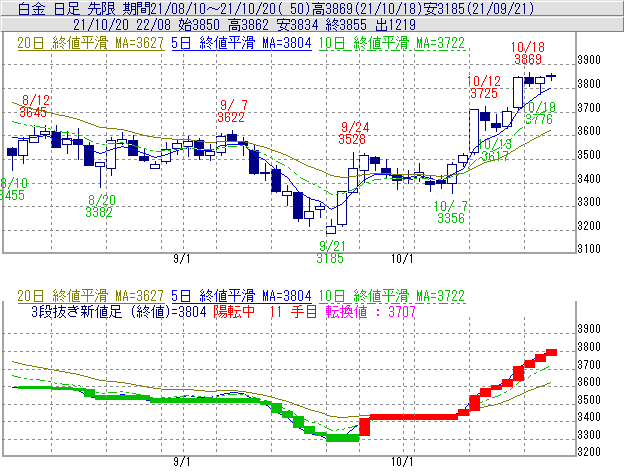Click the upper chart 9/1 date axis label
The height and width of the screenshot is (475, 624).
pos(181,259)
